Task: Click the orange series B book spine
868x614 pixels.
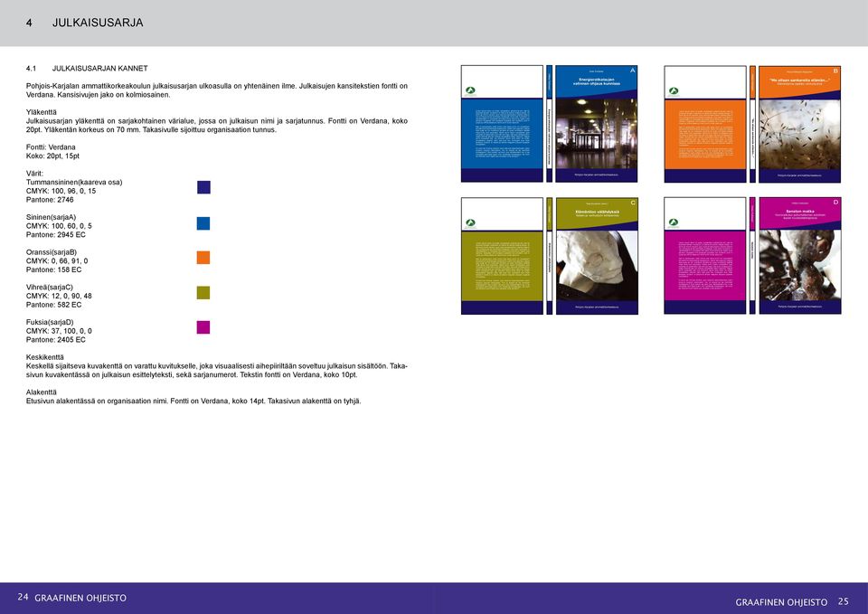Action: pyautogui.click(x=752, y=124)
